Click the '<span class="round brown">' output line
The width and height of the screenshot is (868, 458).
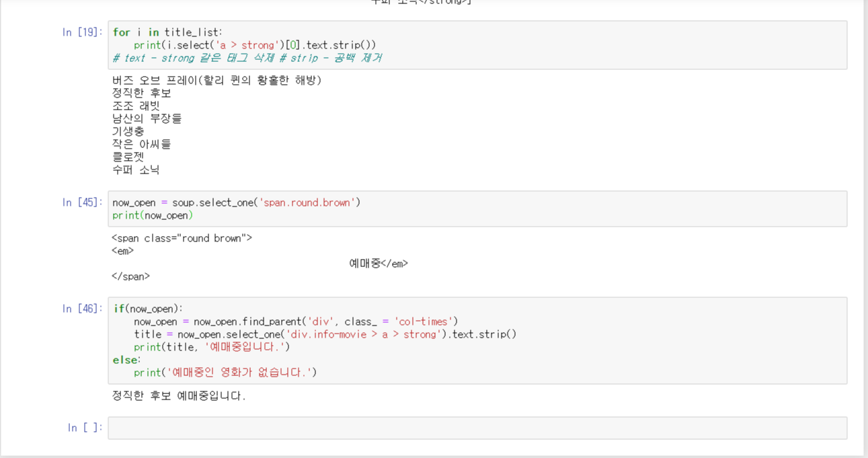click(182, 238)
